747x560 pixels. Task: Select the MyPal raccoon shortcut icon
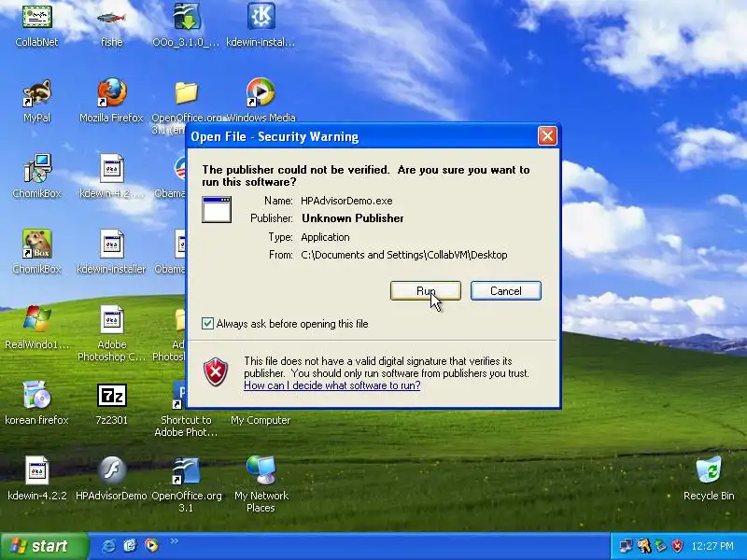(x=36, y=92)
